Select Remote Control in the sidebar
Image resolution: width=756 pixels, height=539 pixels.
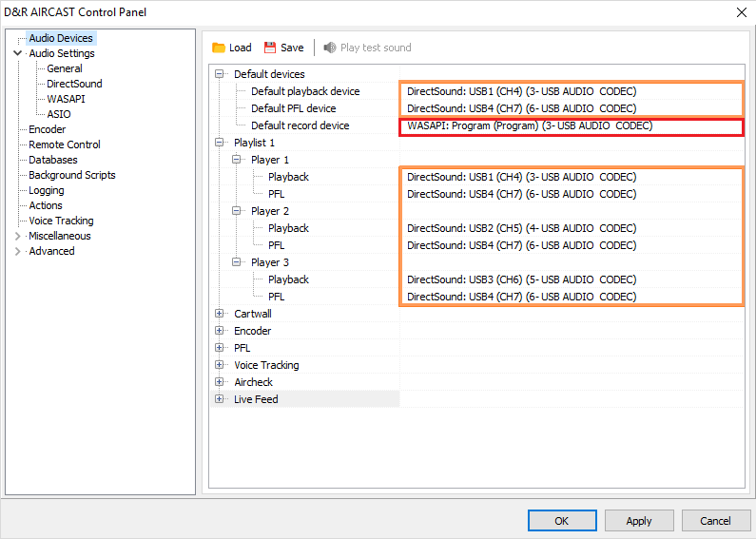64,144
